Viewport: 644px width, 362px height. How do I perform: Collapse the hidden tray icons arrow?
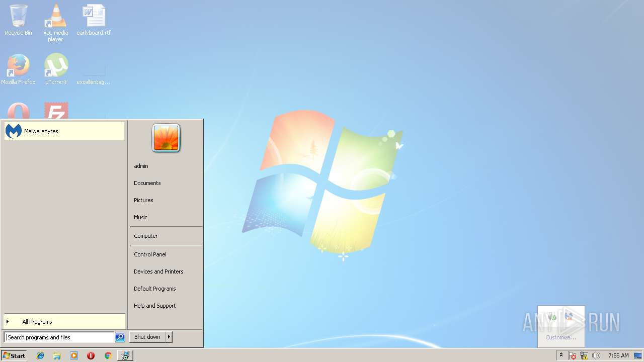click(x=561, y=355)
